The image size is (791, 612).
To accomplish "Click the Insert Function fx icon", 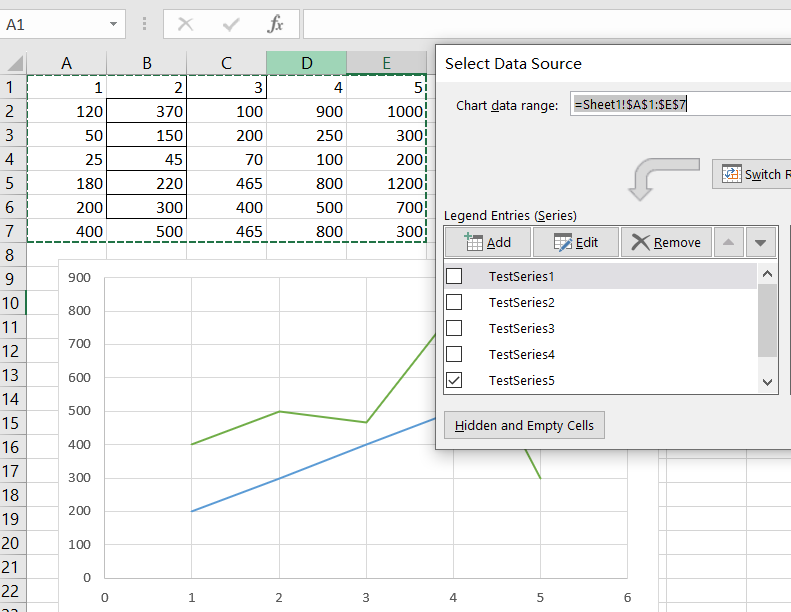I will click(x=275, y=24).
